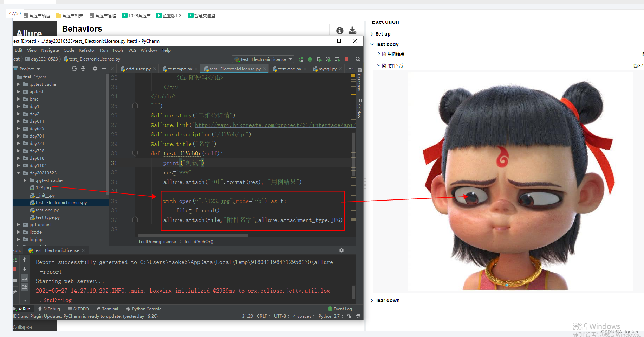
Task: Click day20210523 breadcrumb in navigation bar
Action: [41, 59]
